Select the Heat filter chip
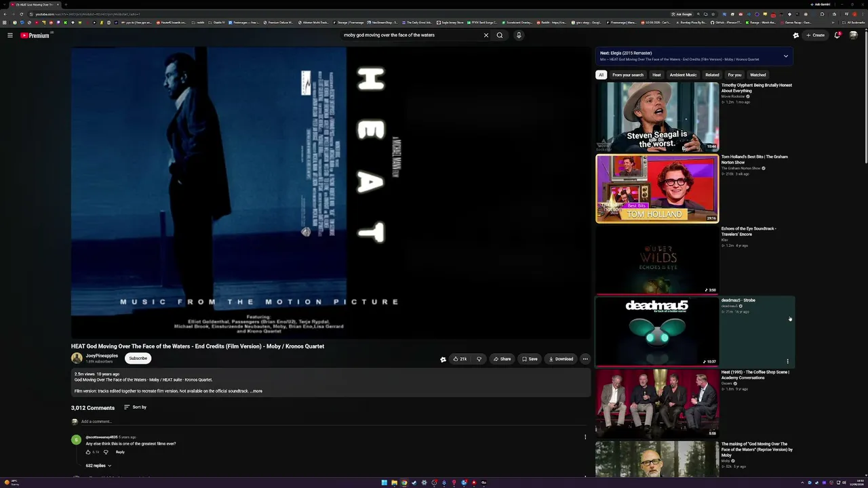868x488 pixels. [x=656, y=75]
